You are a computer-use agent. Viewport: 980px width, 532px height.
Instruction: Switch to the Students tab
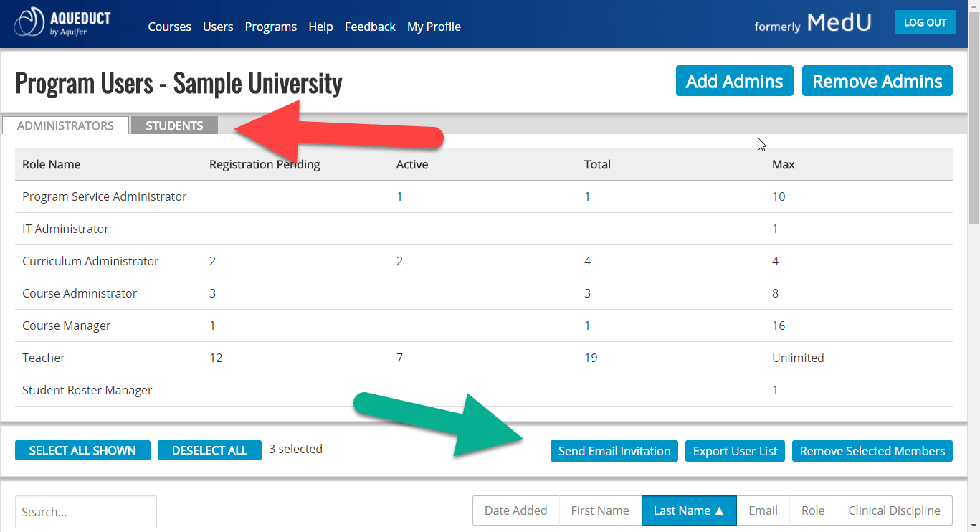pos(174,125)
